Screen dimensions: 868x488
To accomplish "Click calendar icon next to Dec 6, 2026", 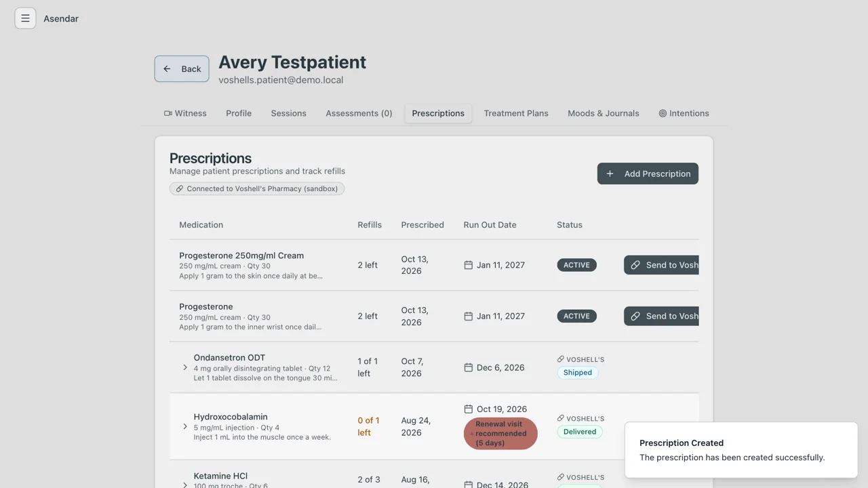I will [468, 367].
